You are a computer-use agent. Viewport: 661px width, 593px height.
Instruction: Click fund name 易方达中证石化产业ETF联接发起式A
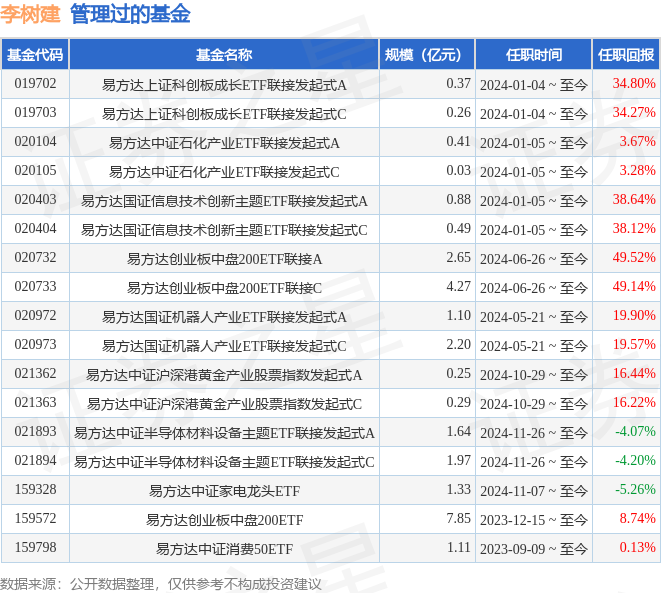click(x=224, y=143)
